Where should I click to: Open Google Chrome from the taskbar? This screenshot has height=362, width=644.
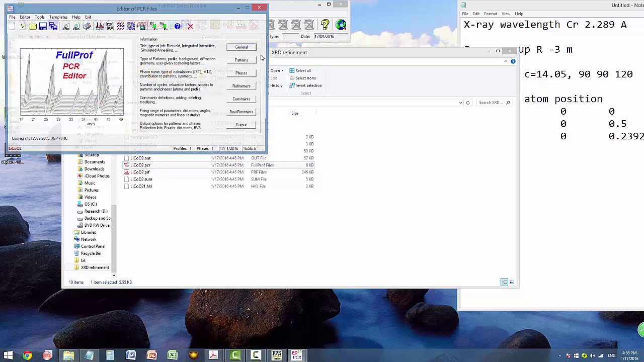tap(27, 355)
